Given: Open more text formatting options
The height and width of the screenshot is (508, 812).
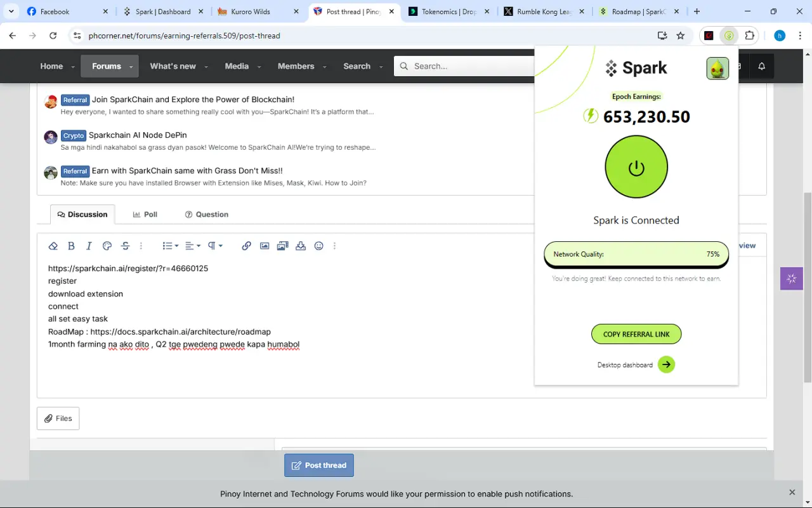Looking at the screenshot, I should coord(141,246).
